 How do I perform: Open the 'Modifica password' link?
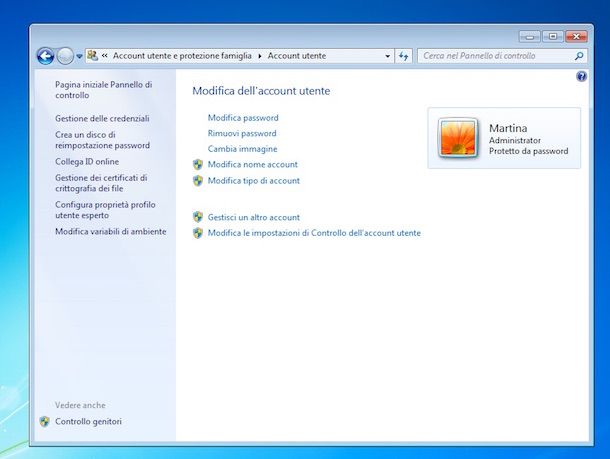tap(243, 118)
